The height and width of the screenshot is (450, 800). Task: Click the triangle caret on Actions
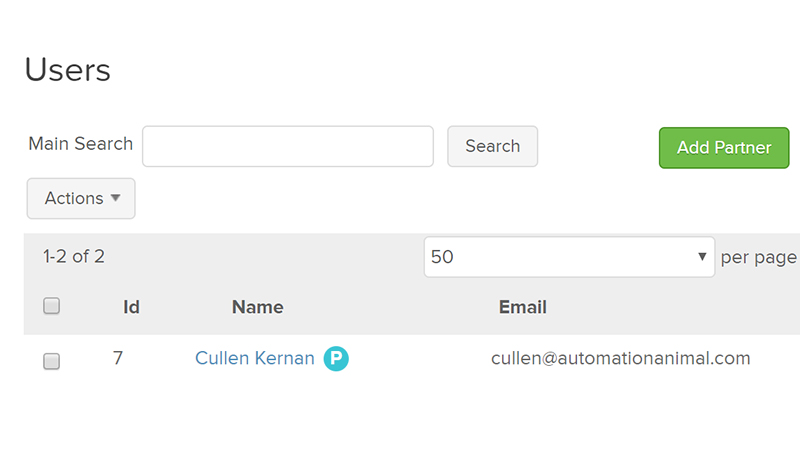pyautogui.click(x=116, y=198)
